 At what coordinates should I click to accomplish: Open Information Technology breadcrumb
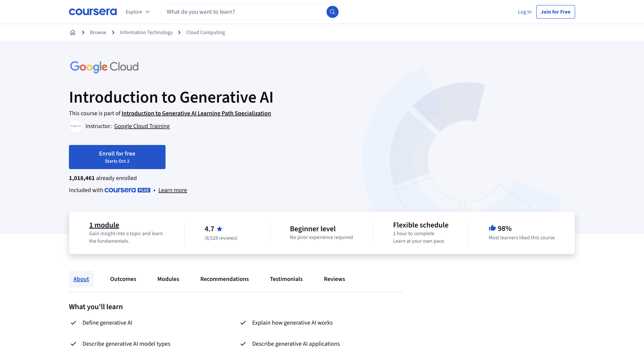[x=146, y=33]
